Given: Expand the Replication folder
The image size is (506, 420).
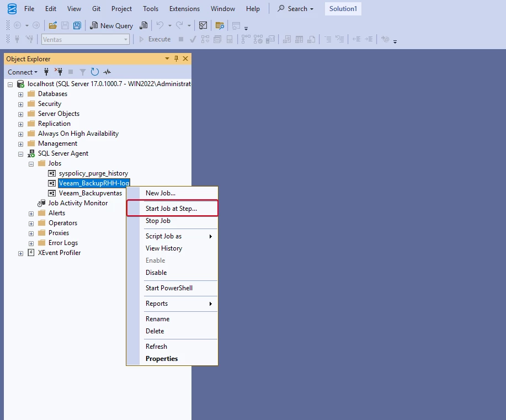Looking at the screenshot, I should click(20, 124).
